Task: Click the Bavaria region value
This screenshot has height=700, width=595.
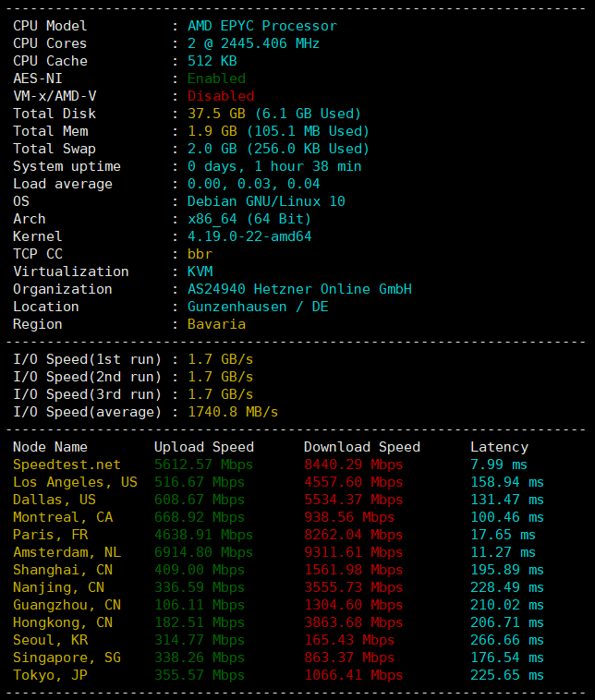Action: 216,324
